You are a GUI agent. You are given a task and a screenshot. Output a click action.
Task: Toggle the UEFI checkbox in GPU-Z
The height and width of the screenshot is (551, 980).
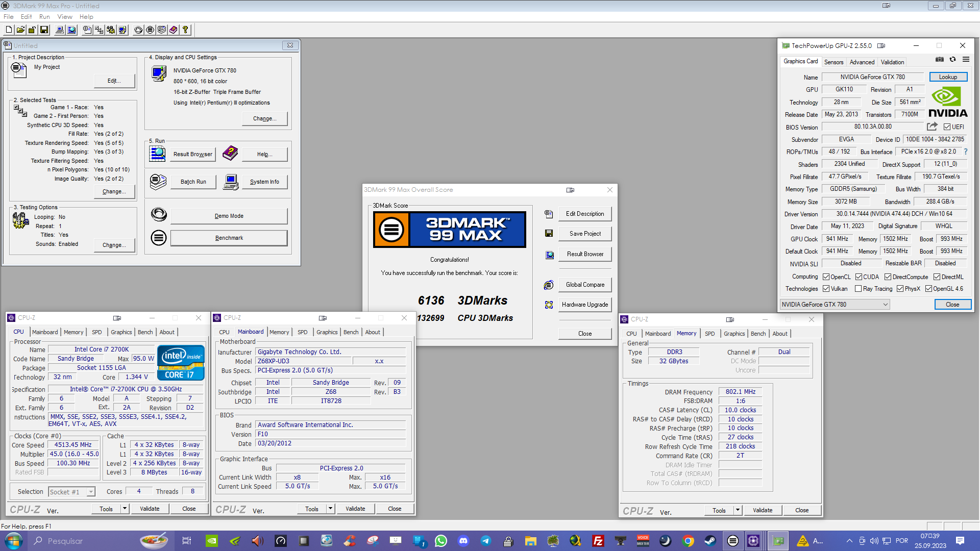point(947,127)
